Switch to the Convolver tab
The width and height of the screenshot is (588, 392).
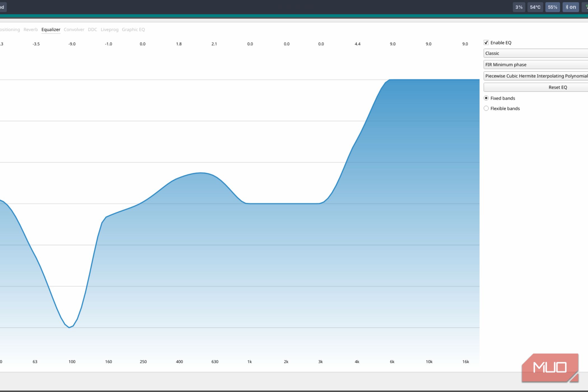click(74, 29)
